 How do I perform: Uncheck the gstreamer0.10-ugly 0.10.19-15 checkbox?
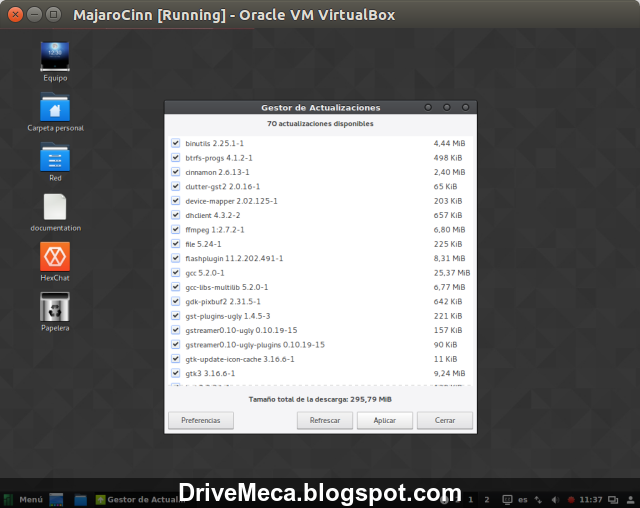pyautogui.click(x=176, y=330)
